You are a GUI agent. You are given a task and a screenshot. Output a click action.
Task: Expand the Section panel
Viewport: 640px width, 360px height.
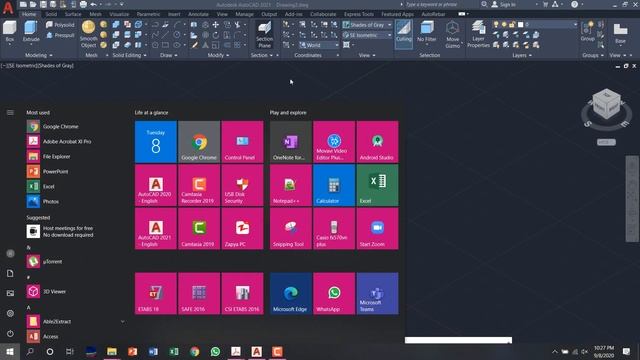pyautogui.click(x=262, y=55)
